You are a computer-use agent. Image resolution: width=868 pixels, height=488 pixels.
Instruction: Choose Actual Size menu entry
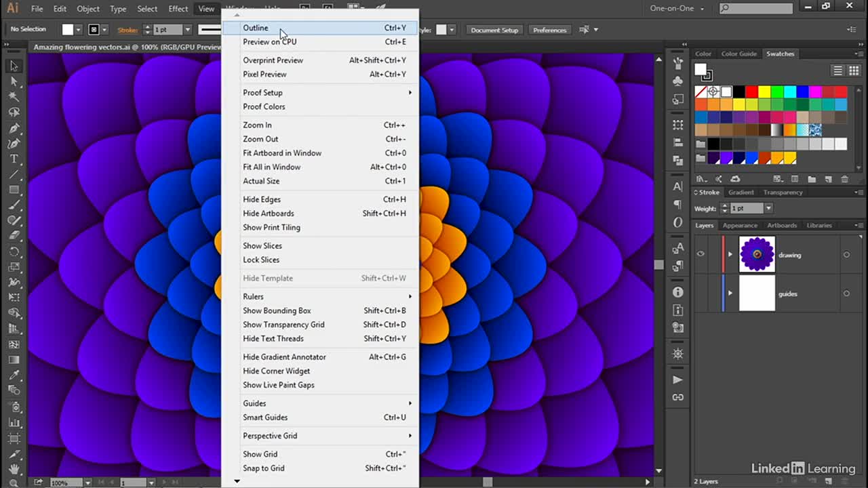[320, 181]
